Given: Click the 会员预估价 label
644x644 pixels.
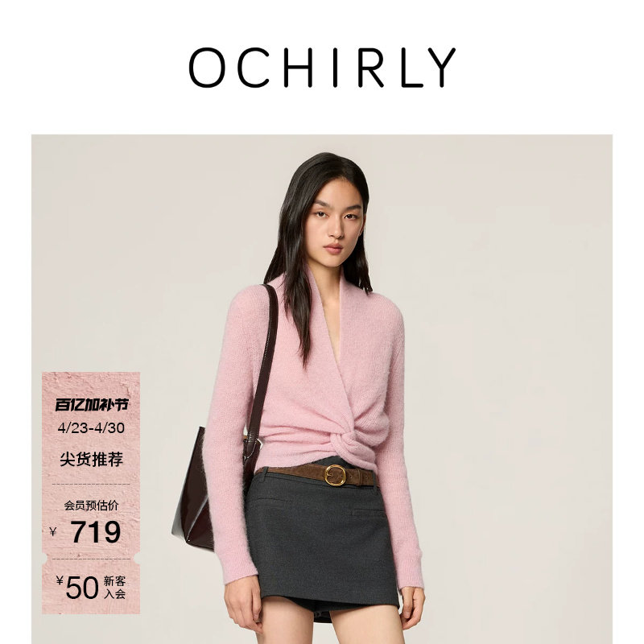Looking at the screenshot, I should point(91,506).
